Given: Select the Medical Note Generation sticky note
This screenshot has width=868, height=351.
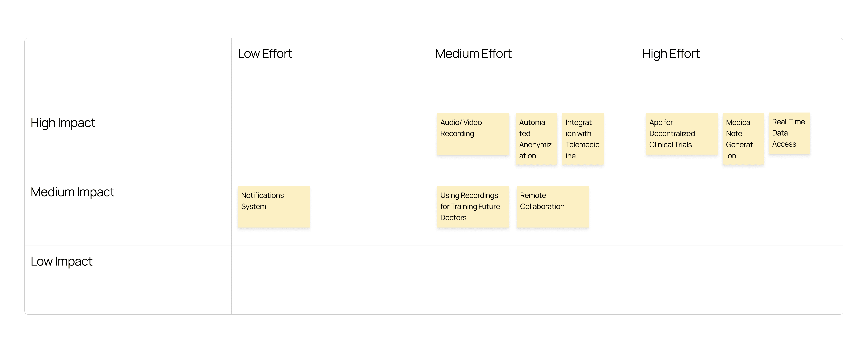Looking at the screenshot, I should tap(743, 139).
